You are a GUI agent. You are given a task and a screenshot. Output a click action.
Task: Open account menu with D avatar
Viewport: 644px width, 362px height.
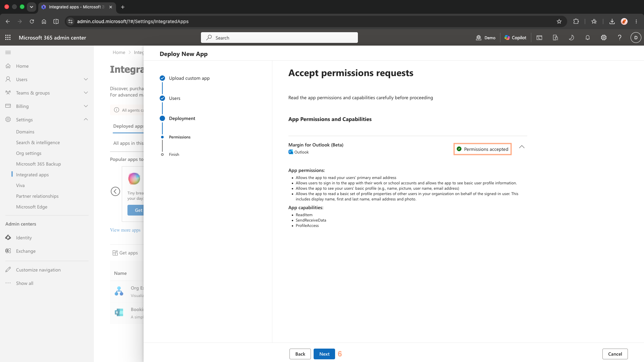[636, 38]
